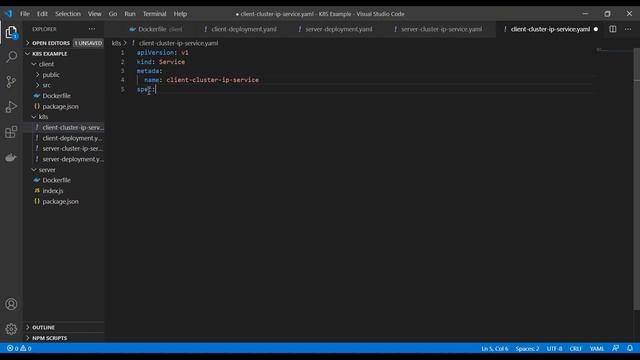The image size is (640, 360).
Task: Open notifications bell in status bar
Action: 630,348
